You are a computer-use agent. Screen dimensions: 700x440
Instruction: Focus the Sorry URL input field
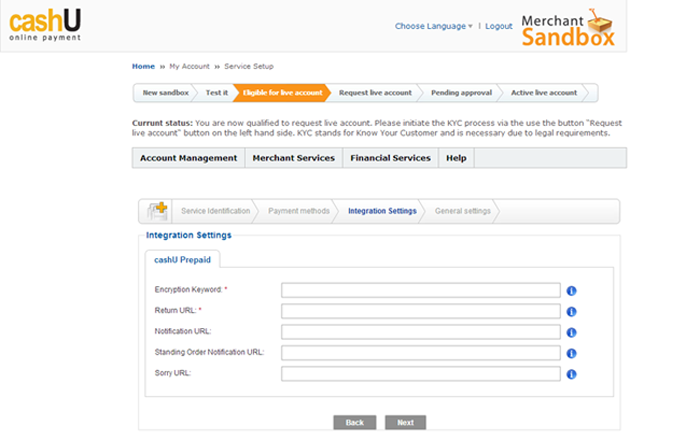click(421, 374)
